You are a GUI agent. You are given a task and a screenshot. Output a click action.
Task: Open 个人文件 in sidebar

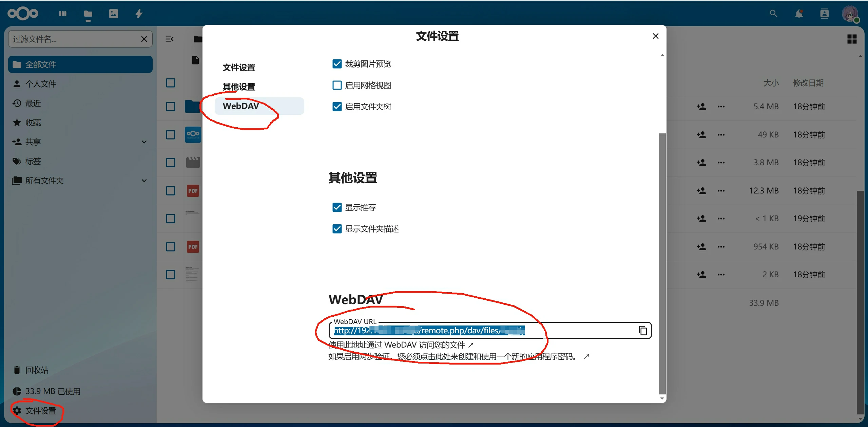click(x=80, y=84)
